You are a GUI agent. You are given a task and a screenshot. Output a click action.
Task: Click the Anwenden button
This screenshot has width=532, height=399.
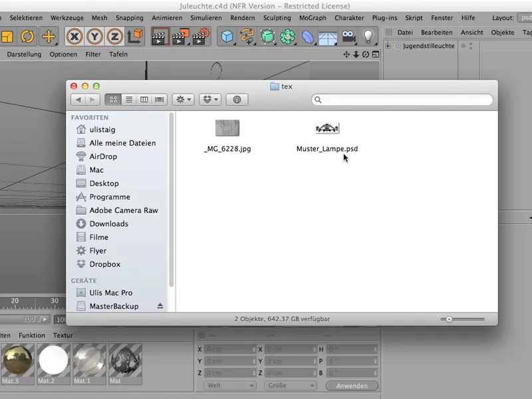352,386
